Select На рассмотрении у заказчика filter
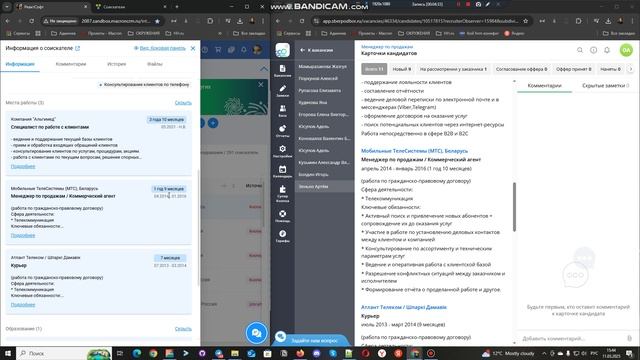The image size is (640, 360). [453, 69]
